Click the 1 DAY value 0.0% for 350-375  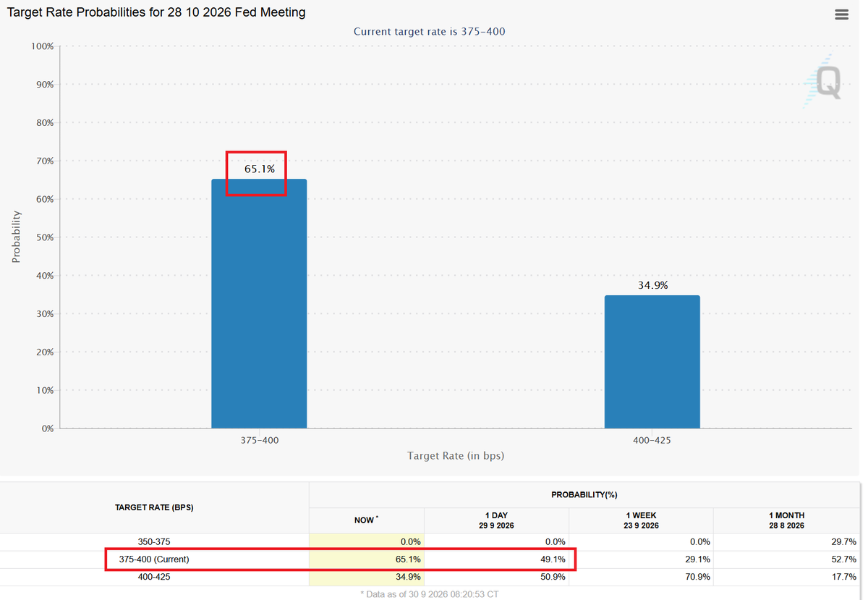tap(554, 541)
